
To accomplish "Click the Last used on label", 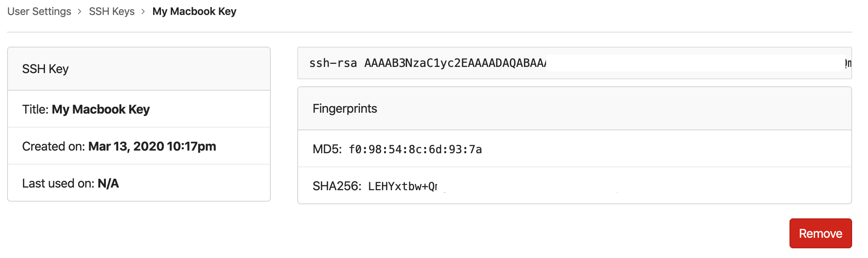I will [x=58, y=184].
